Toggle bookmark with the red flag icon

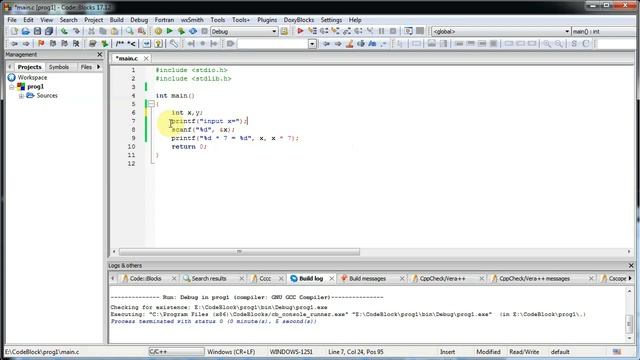(x=41, y=44)
